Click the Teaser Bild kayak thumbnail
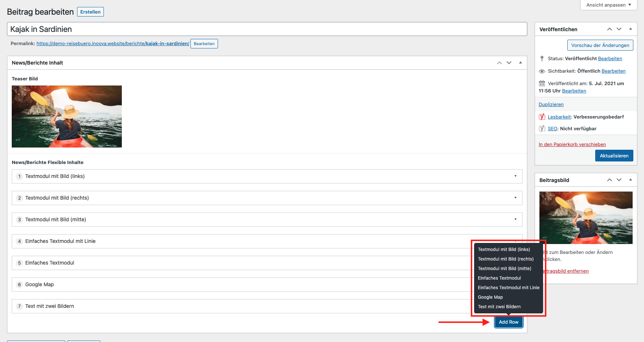 pyautogui.click(x=67, y=116)
